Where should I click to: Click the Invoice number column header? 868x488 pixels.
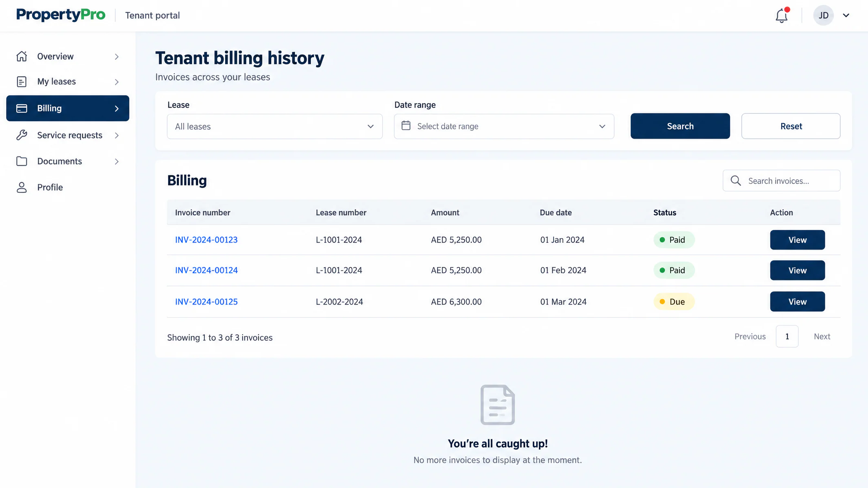[x=202, y=212]
